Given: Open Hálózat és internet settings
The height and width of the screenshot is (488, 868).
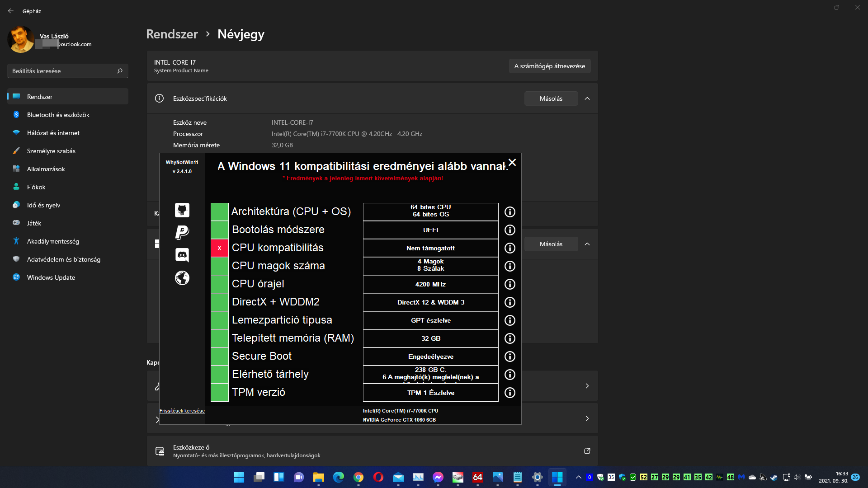Looking at the screenshot, I should pyautogui.click(x=68, y=133).
